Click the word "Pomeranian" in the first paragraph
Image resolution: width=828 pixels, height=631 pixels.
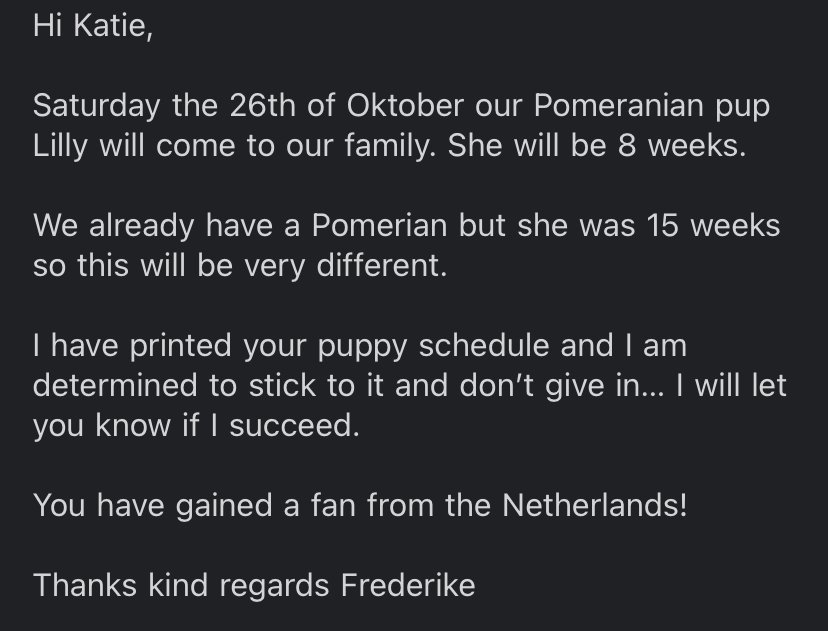(x=618, y=105)
